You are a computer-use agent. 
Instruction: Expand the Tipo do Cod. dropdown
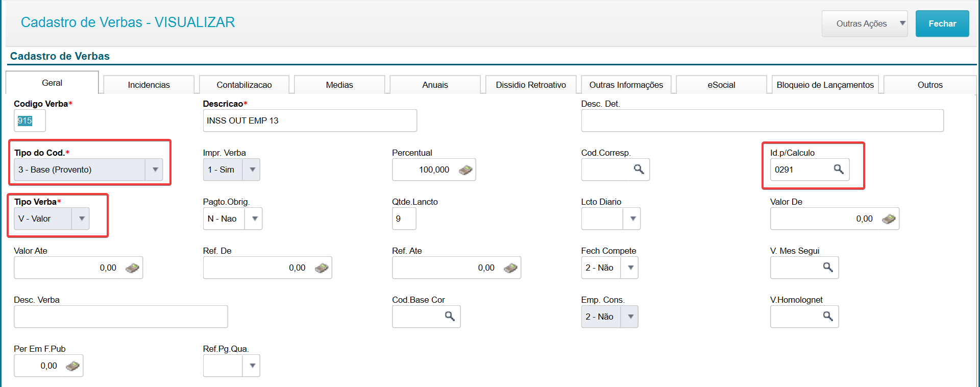point(155,170)
